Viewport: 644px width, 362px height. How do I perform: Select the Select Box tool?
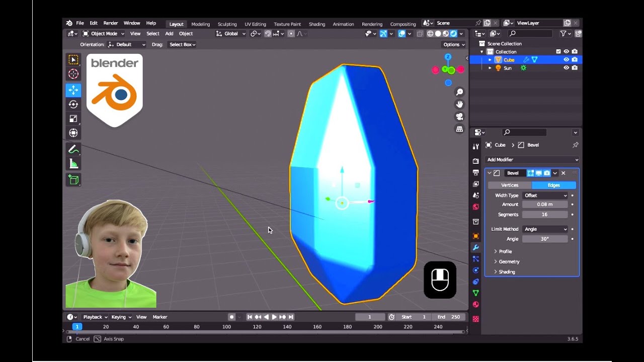coord(73,60)
